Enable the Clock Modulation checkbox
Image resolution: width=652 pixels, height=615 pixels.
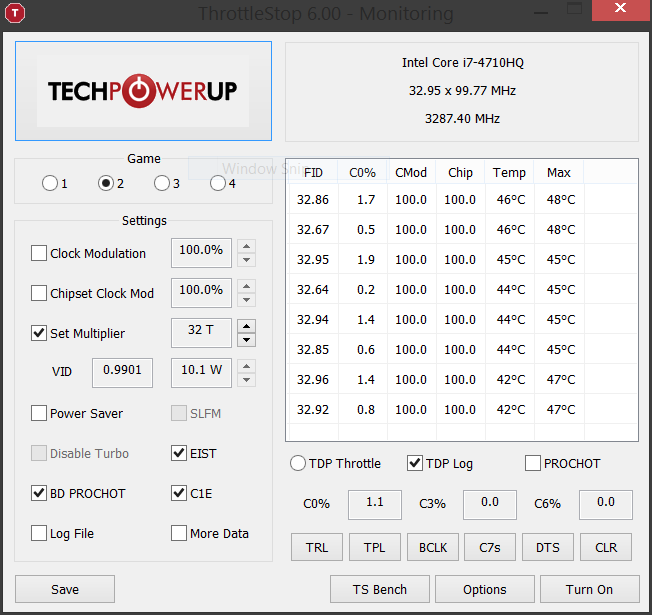click(39, 253)
